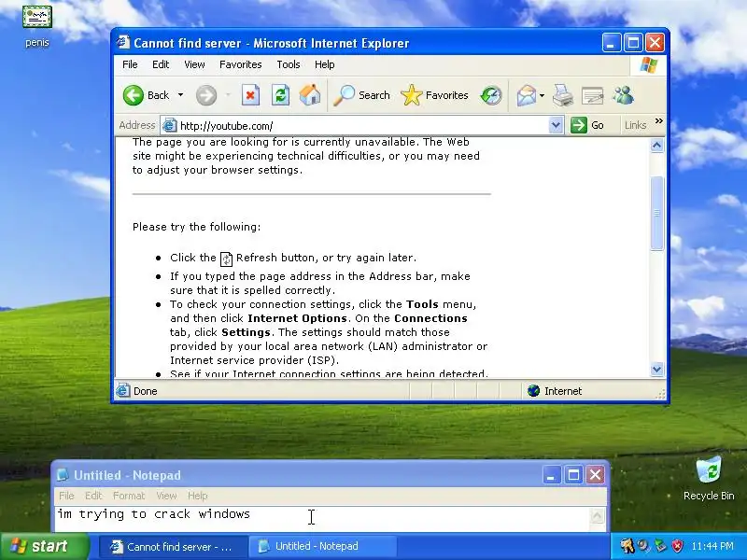Viewport: 747px width, 560px height.
Task: Open the Favorites menu in the menu bar
Action: [x=241, y=64]
